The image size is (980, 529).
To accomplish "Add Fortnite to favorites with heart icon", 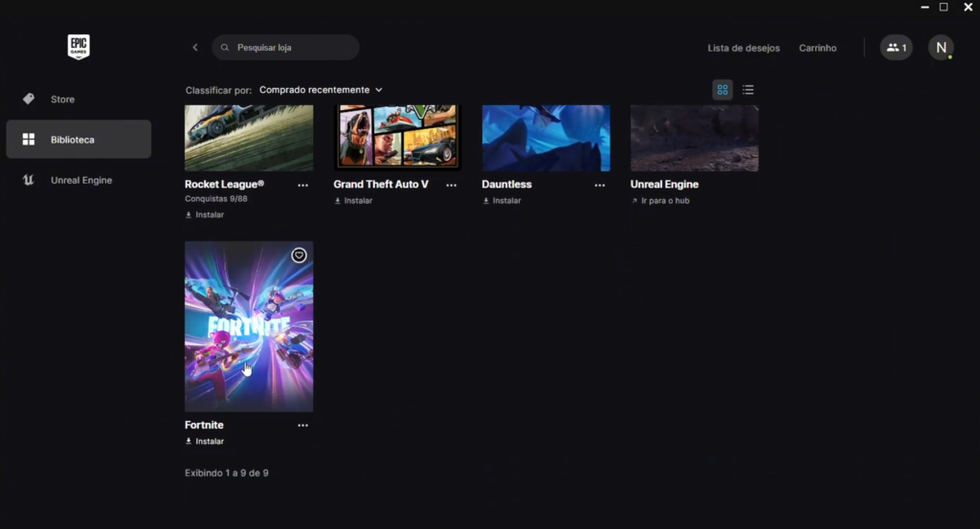I will pos(299,255).
